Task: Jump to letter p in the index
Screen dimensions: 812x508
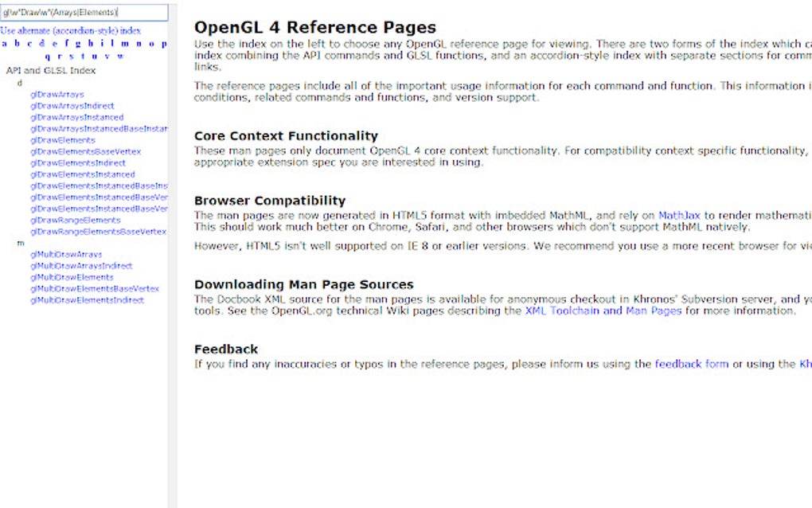Action: tap(164, 44)
